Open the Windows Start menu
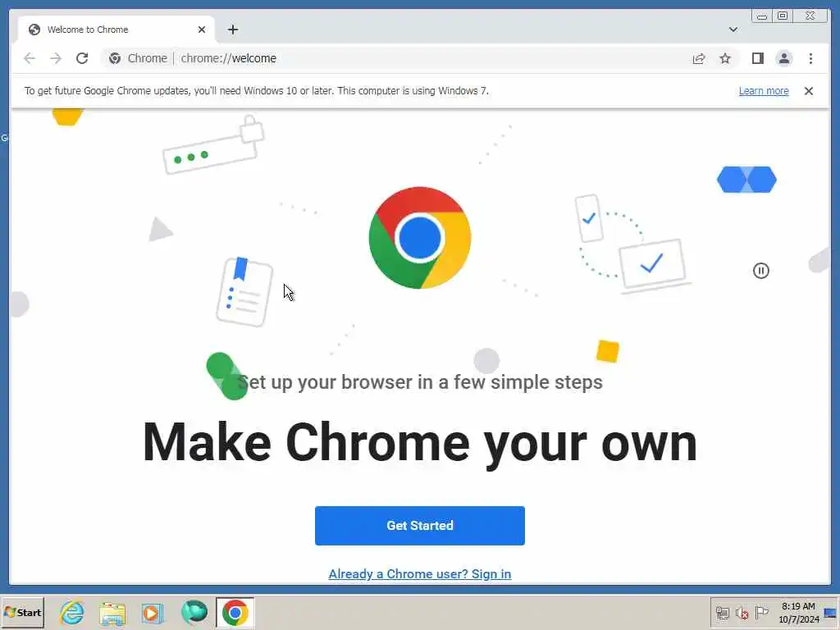The image size is (840, 630). pos(22,612)
